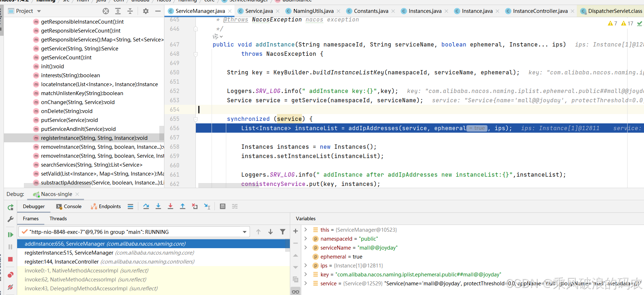Resume program with green play icon
Viewport: 644px width, 295px height.
coord(10,235)
